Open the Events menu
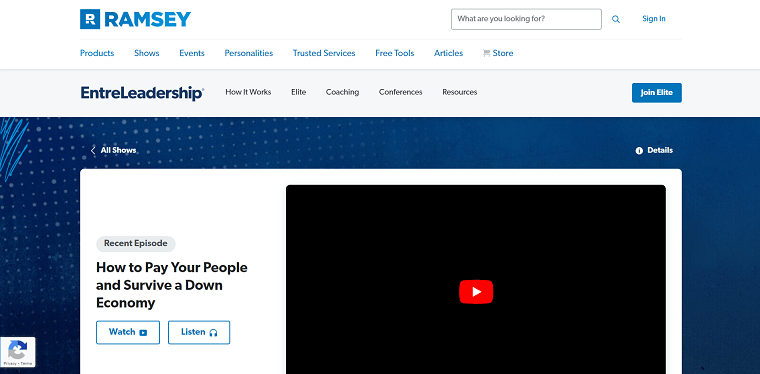Screen dimensions: 760x374 192,53
